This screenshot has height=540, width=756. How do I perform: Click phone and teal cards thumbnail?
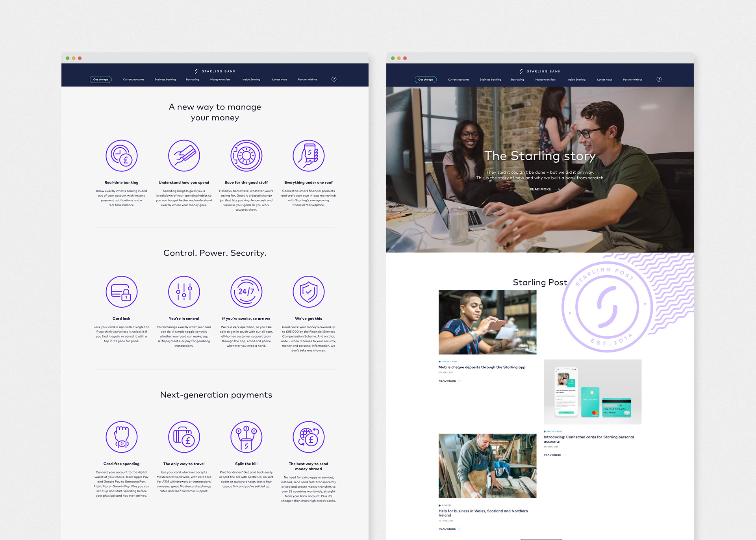click(x=593, y=392)
